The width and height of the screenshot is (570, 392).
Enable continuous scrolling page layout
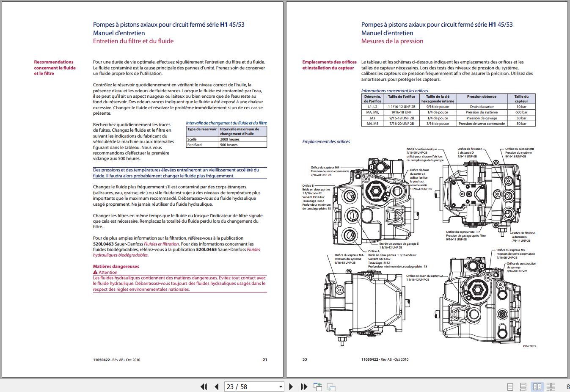[x=523, y=386]
